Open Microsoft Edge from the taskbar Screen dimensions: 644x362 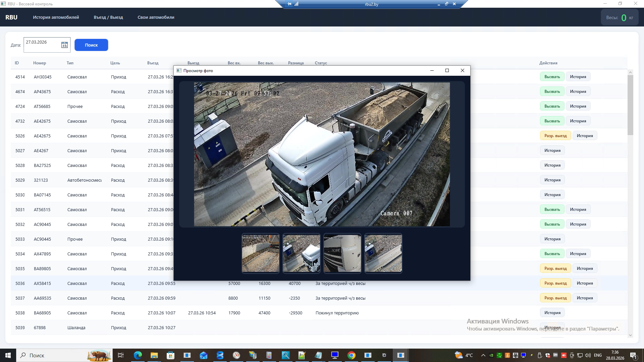coord(138,355)
